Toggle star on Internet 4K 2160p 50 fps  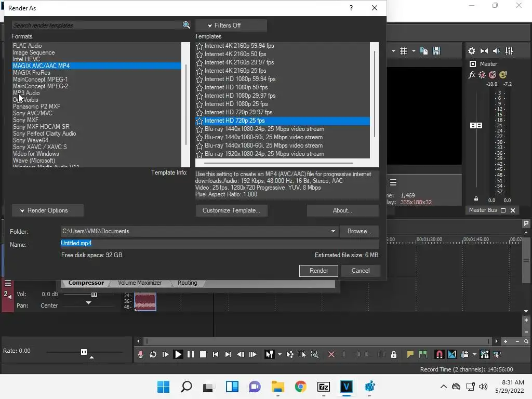pos(199,54)
